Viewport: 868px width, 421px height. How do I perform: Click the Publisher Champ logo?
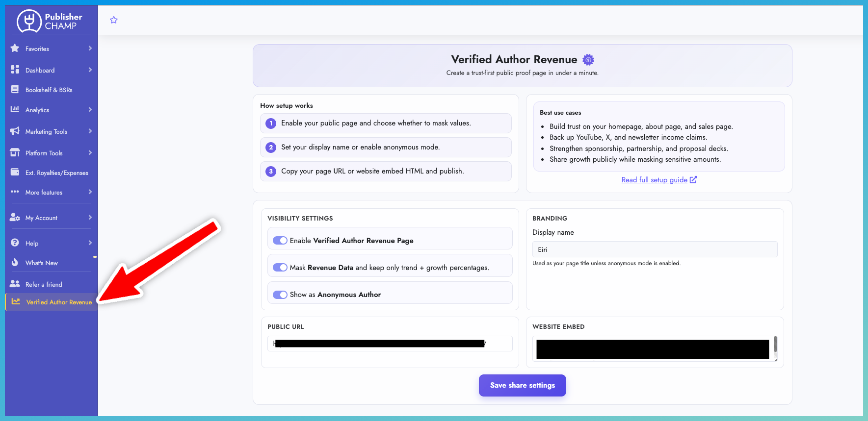coord(49,21)
